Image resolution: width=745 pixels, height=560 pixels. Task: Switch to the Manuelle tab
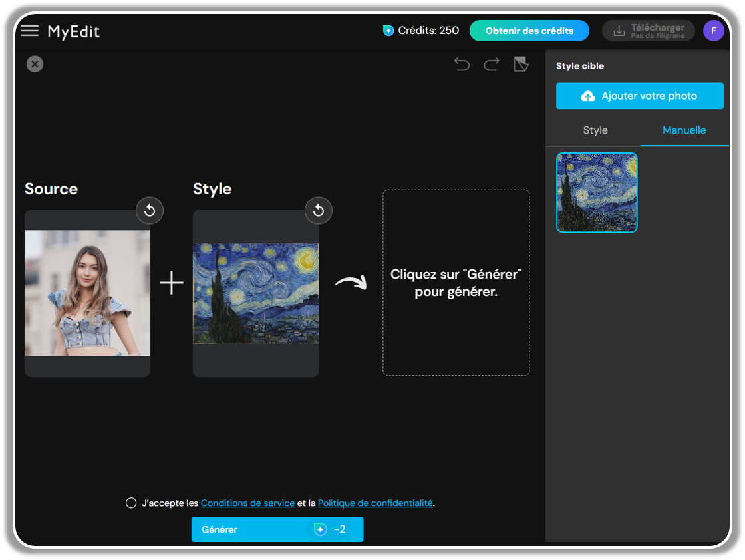point(684,130)
